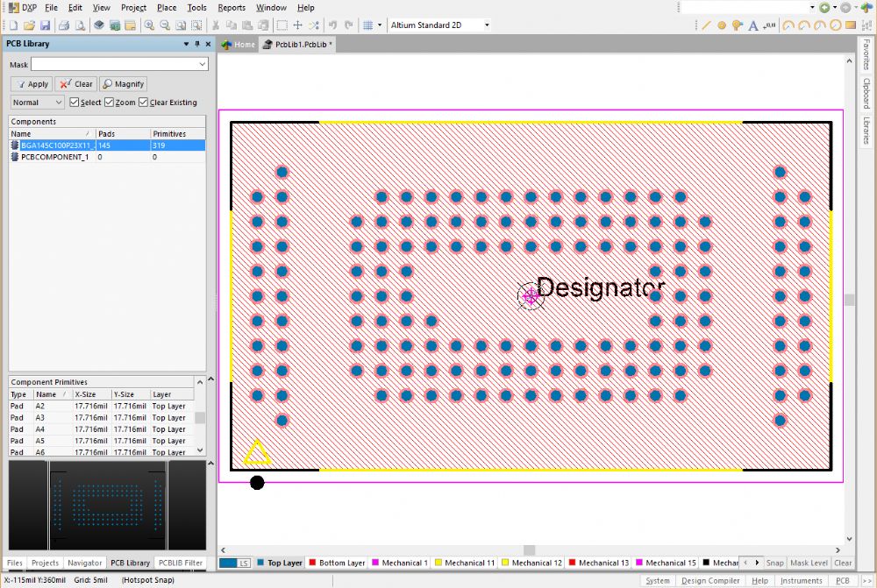Click the Undo arrow icon
877x588 pixels.
tap(332, 25)
